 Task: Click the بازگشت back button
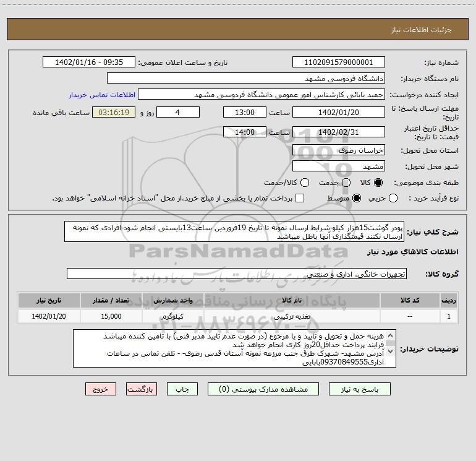142,389
